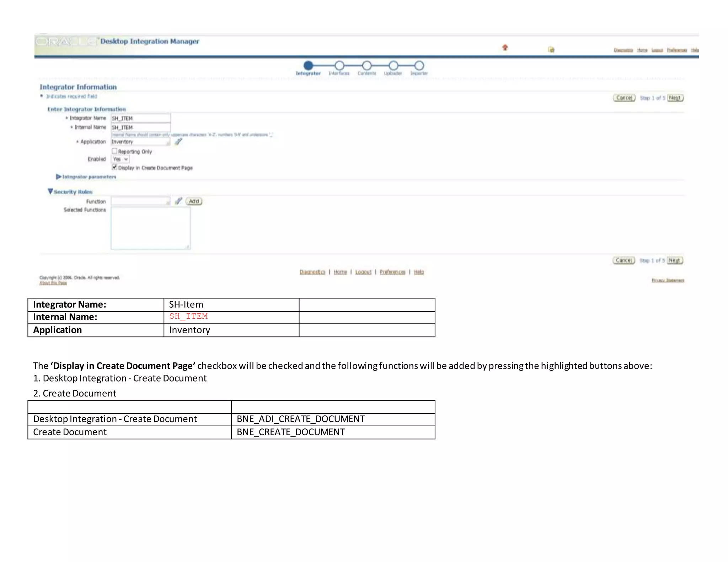This screenshot has width=728, height=562.
Task: Open Preferences link in top header
Action: click(x=677, y=50)
